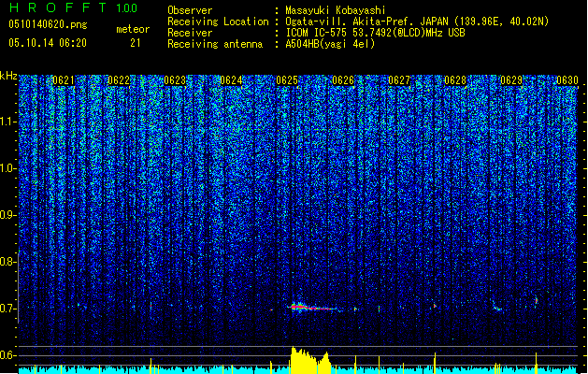The width and height of the screenshot is (588, 374).
Task: Click the 0629 time marker
Action: (x=511, y=80)
